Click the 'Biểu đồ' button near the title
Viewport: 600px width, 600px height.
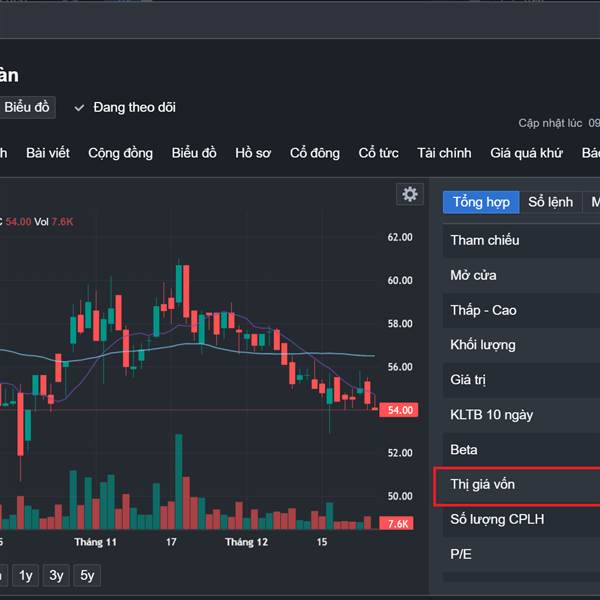[27, 107]
